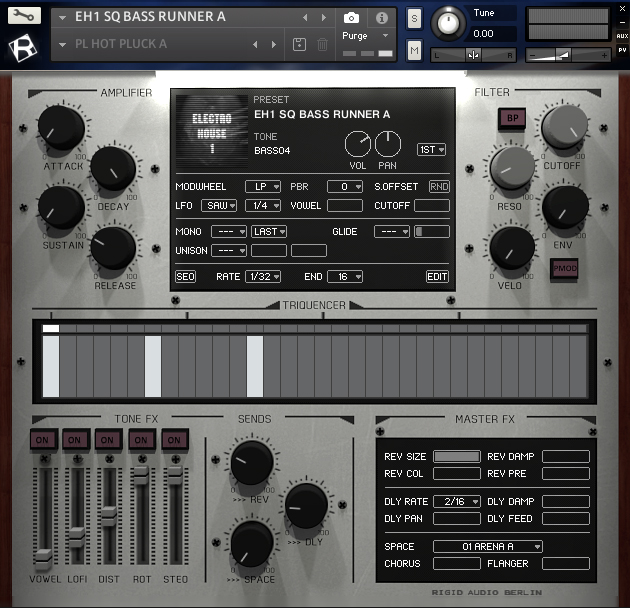Click the SEQ button
This screenshot has height=608, width=630.
click(185, 276)
